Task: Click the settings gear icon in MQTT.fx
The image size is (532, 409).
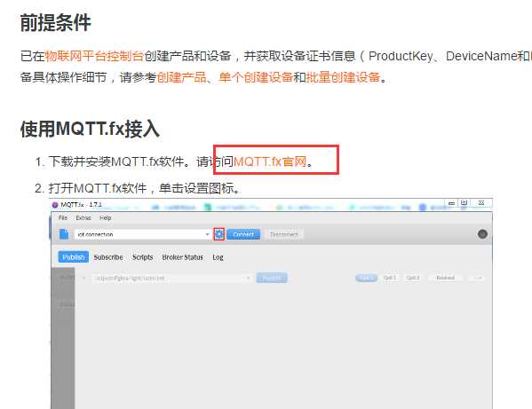Action: tap(219, 234)
